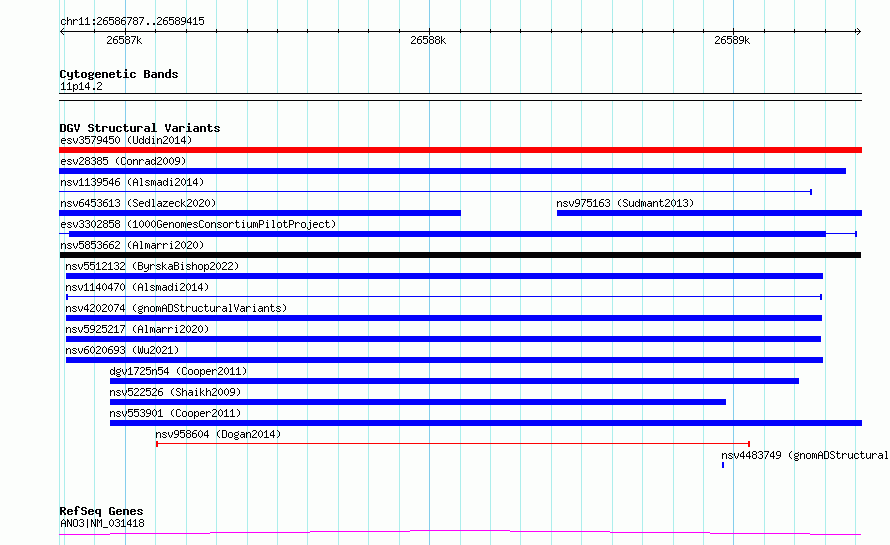The height and width of the screenshot is (545, 890).
Task: Click the Cytogenetic Bands track title
Action: pos(119,74)
